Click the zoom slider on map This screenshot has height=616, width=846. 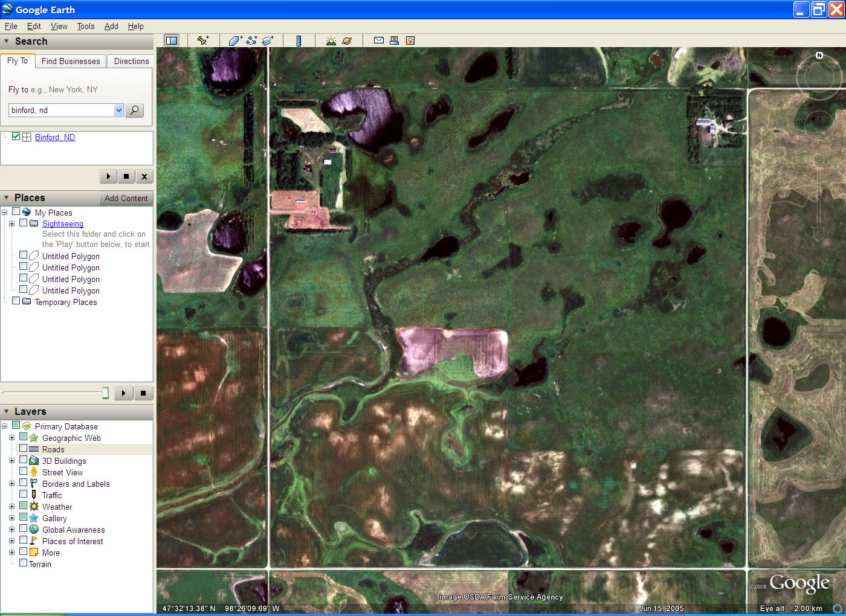click(819, 197)
